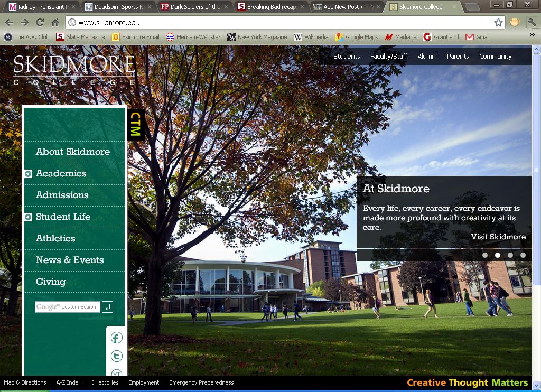The width and height of the screenshot is (541, 392).
Task: Open the Parents audience link
Action: 458,56
